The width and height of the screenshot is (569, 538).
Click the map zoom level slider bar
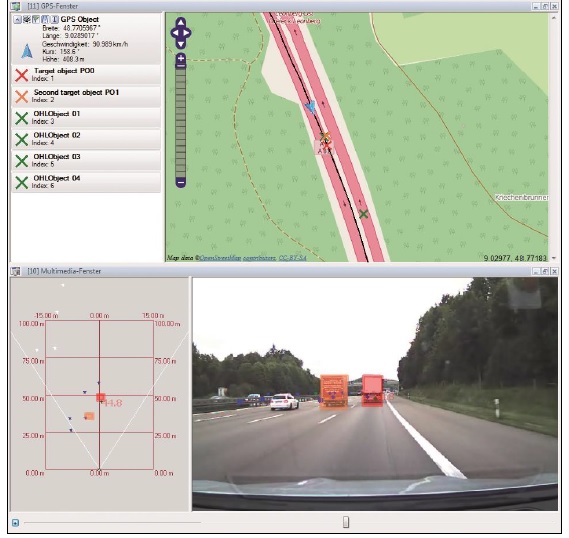coord(181,121)
